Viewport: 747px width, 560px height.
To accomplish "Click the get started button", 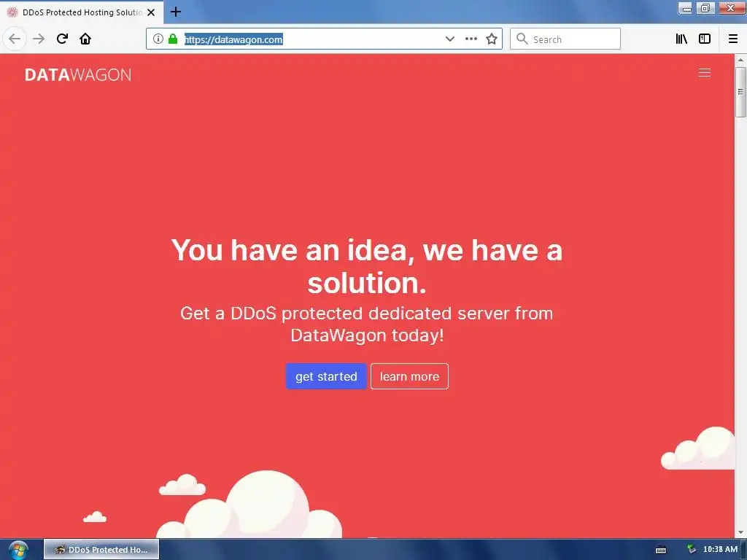I will [326, 376].
